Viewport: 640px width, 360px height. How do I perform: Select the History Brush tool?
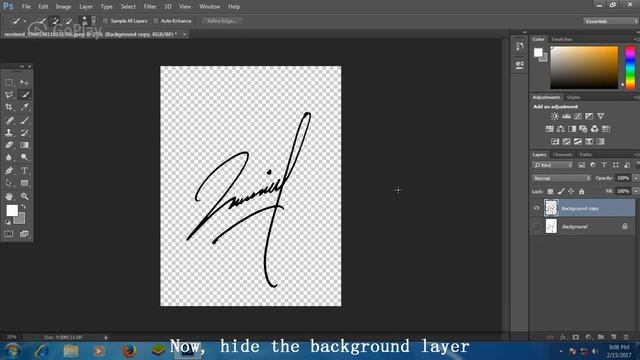(24, 133)
